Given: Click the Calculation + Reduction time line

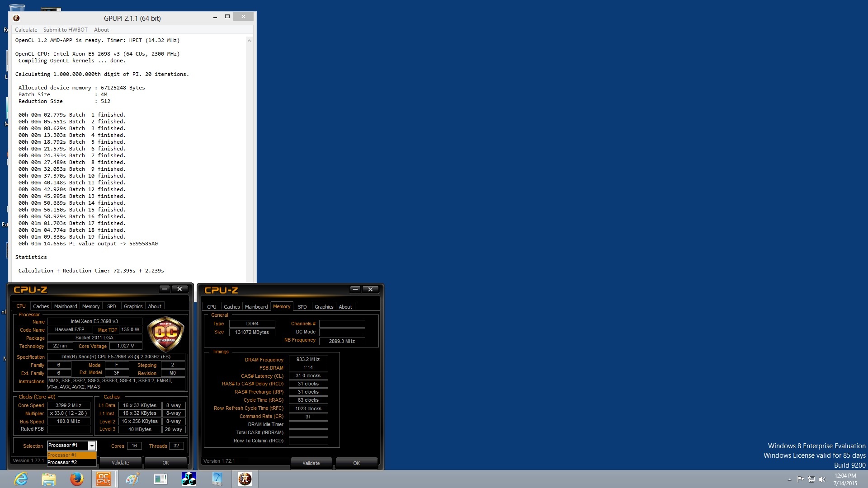Looking at the screenshot, I should (91, 271).
